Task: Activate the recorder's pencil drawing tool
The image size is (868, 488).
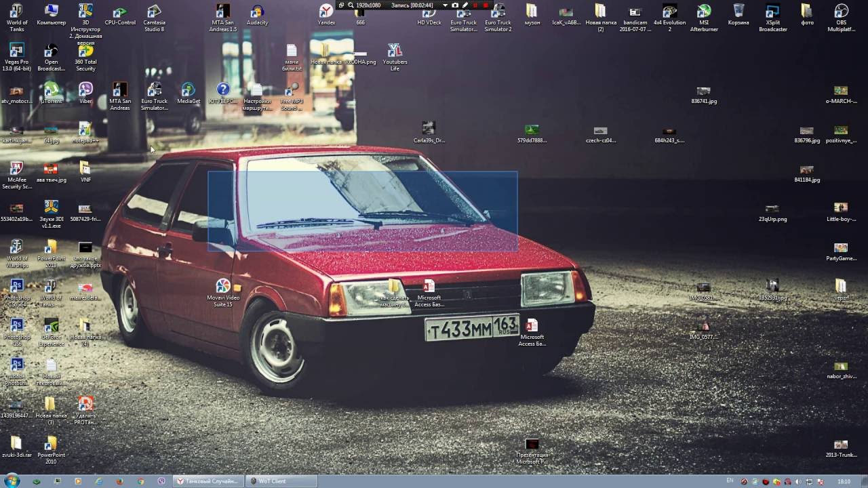Action: pyautogui.click(x=465, y=5)
